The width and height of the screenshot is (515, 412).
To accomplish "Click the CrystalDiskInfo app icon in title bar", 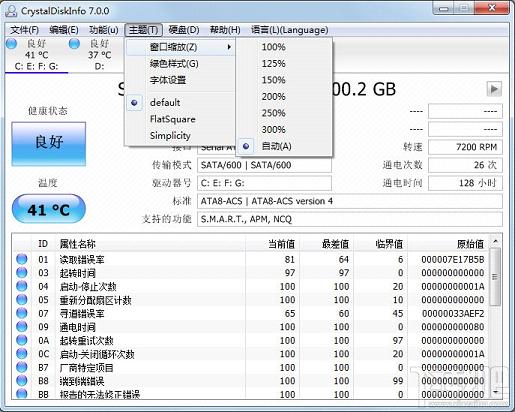I will 11,11.
